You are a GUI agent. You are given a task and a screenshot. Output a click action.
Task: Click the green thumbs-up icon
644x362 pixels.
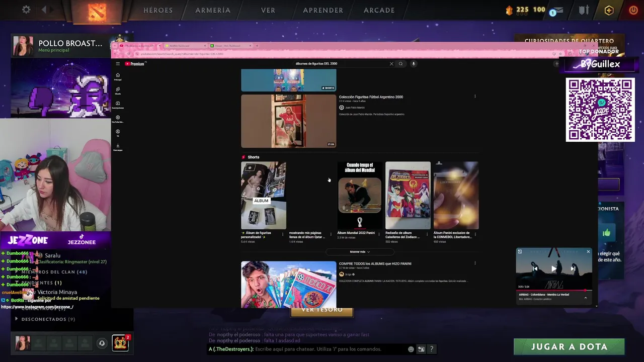[x=606, y=233]
